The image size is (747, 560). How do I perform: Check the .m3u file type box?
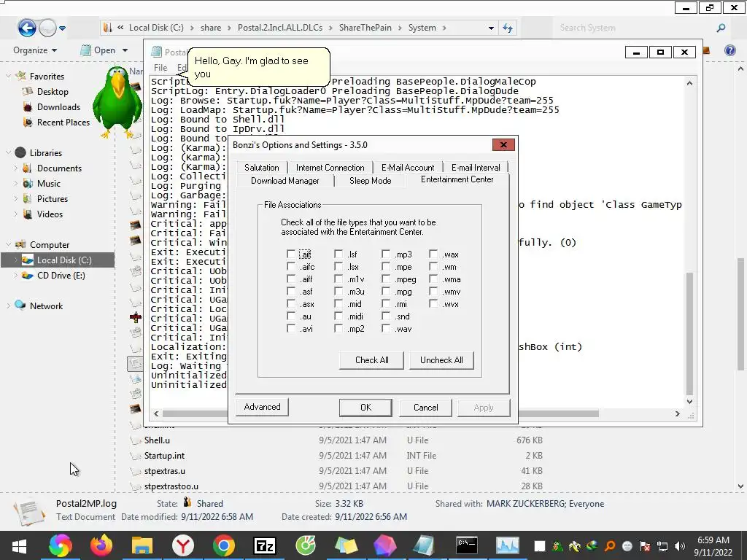click(338, 292)
